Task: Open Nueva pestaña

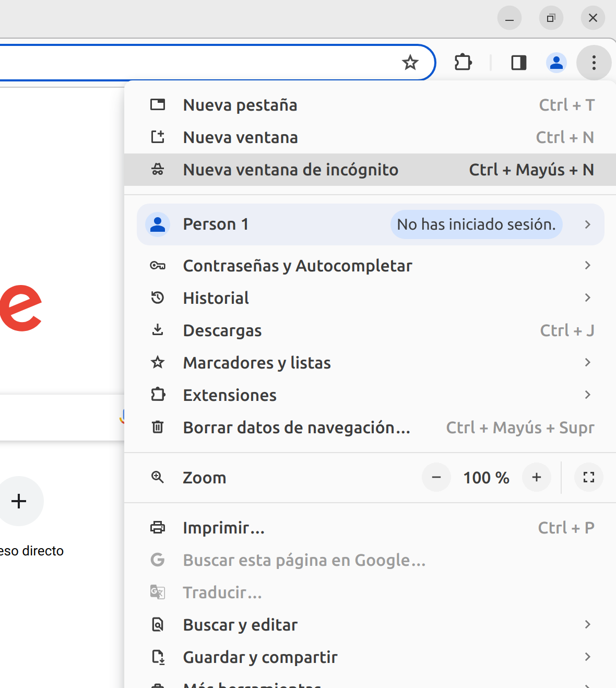Action: (x=240, y=105)
